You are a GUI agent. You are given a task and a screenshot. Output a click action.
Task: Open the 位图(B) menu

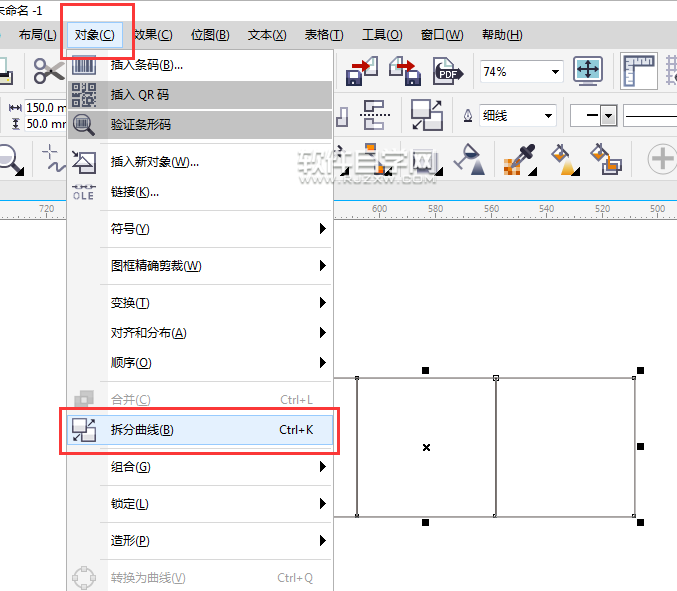coord(210,35)
